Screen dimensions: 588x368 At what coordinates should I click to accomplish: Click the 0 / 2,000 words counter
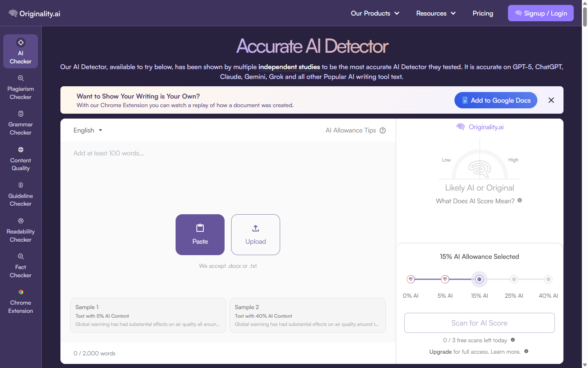tap(94, 353)
